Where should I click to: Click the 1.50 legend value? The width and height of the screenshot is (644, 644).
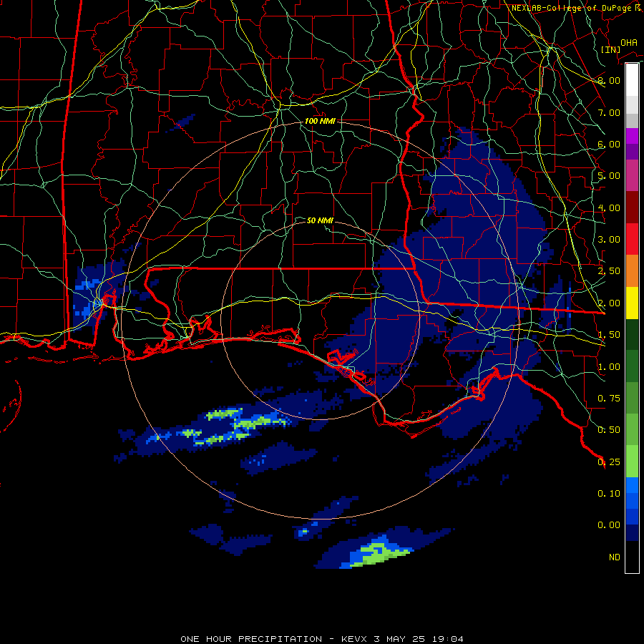pyautogui.click(x=609, y=335)
